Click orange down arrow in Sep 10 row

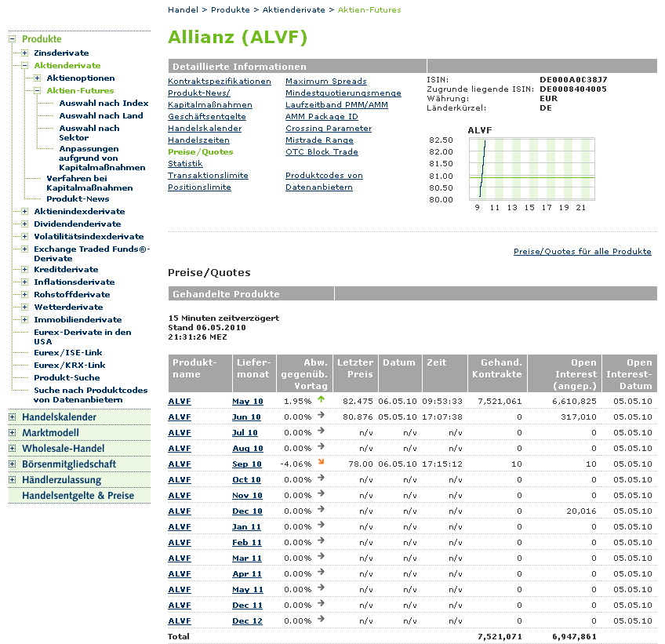(321, 464)
